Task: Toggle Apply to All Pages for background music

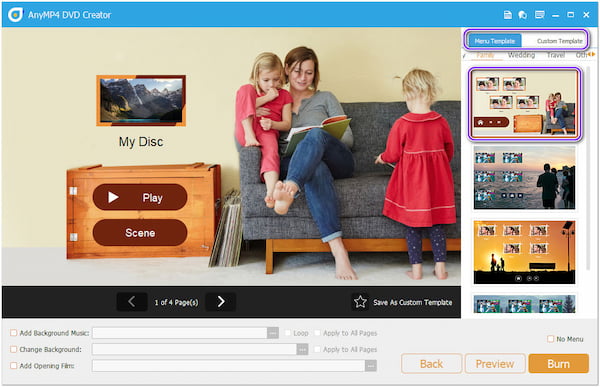Action: tap(317, 333)
